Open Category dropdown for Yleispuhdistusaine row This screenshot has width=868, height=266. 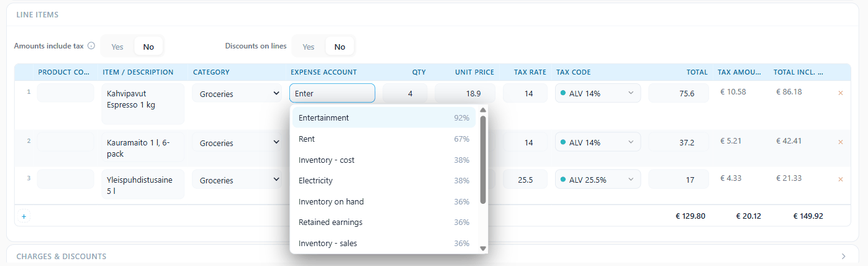pos(238,180)
